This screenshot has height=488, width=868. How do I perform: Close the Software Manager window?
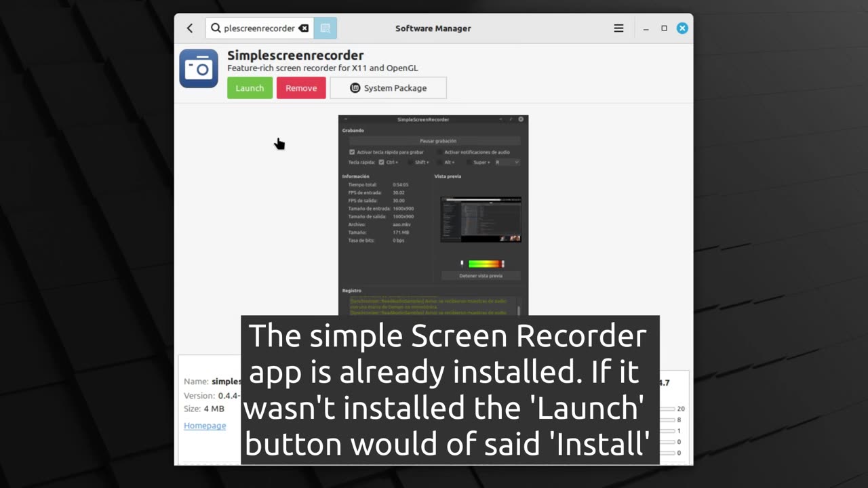pyautogui.click(x=682, y=28)
